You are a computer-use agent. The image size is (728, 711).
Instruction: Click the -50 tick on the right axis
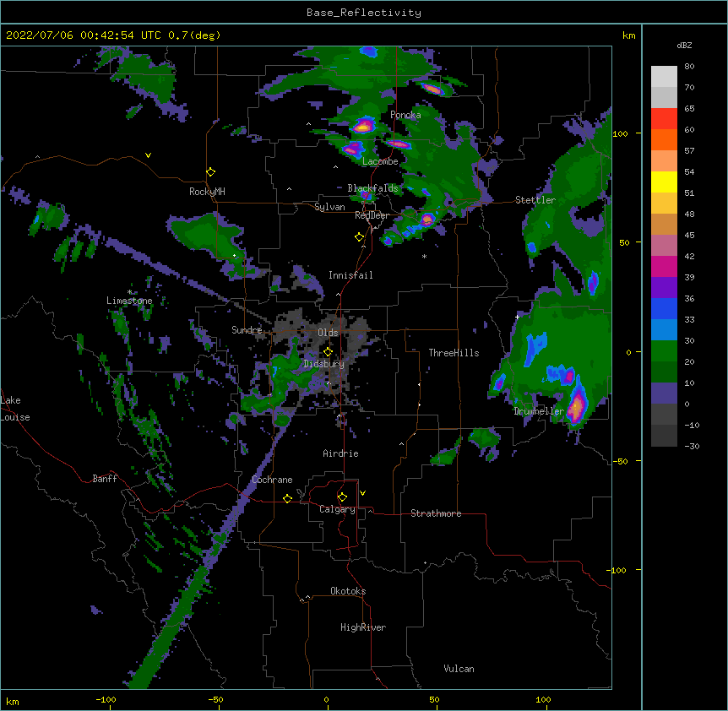pos(620,461)
